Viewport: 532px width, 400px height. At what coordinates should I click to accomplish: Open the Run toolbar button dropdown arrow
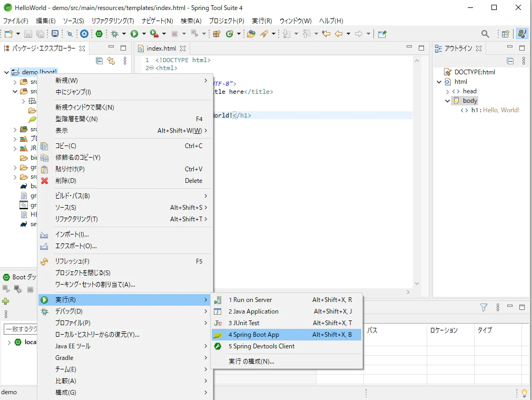[x=144, y=34]
